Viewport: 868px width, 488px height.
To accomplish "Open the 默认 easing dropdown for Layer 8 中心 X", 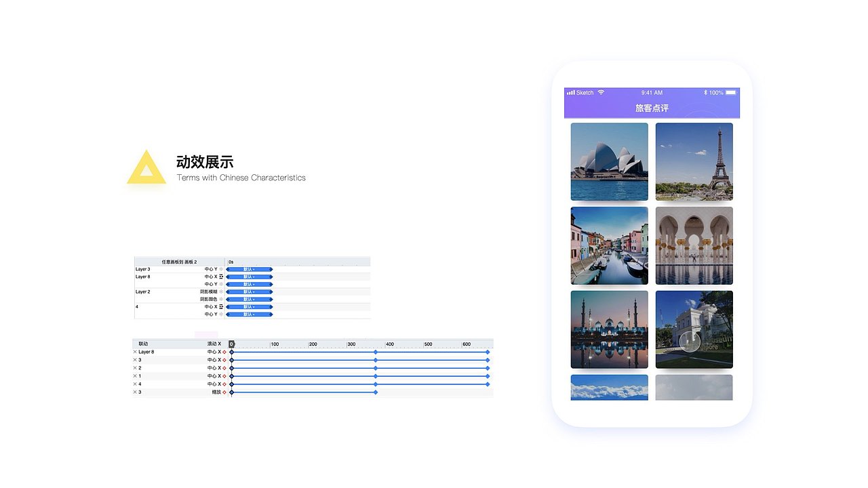I will [249, 277].
